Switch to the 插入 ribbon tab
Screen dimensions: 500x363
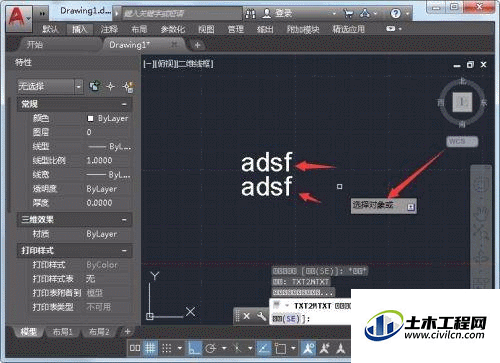[x=79, y=29]
